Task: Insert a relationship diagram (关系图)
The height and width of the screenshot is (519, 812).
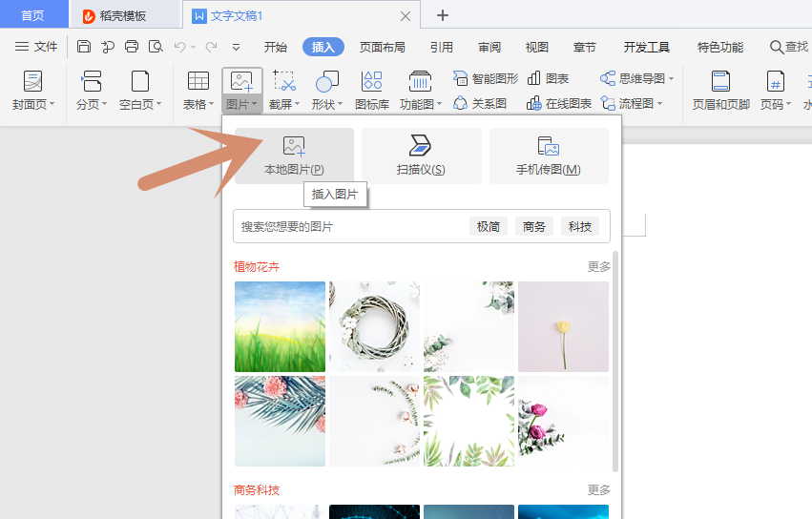Action: pos(480,104)
